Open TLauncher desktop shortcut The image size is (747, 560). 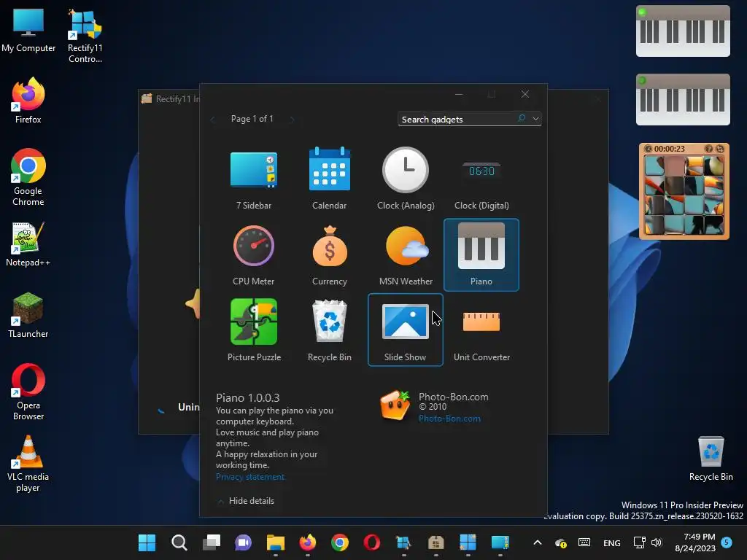pos(28,315)
